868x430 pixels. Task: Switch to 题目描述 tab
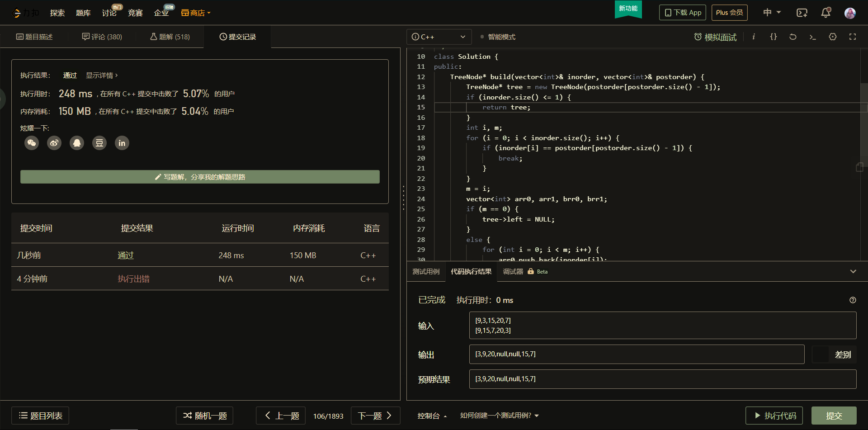coord(34,37)
